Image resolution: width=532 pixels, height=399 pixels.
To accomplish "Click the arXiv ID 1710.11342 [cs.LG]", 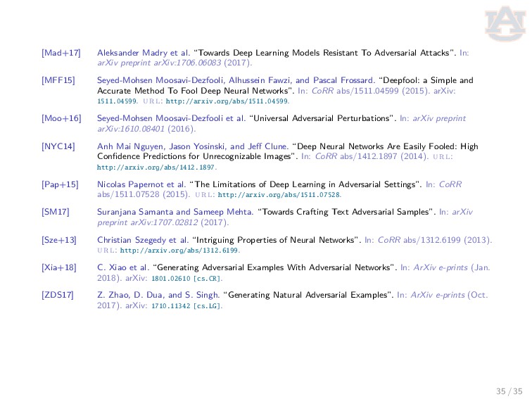I will [x=186, y=306].
